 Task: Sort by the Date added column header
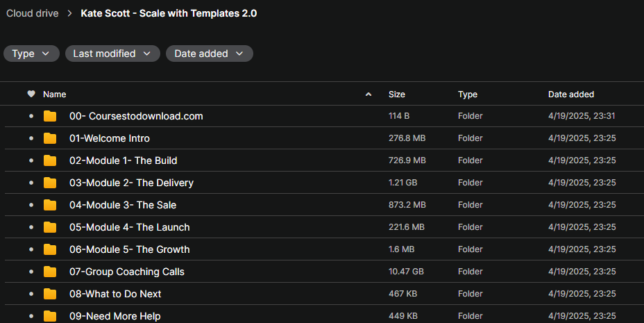[x=571, y=94]
